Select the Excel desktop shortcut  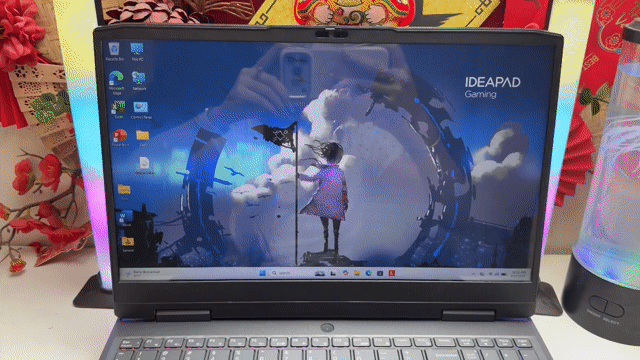coord(119,110)
